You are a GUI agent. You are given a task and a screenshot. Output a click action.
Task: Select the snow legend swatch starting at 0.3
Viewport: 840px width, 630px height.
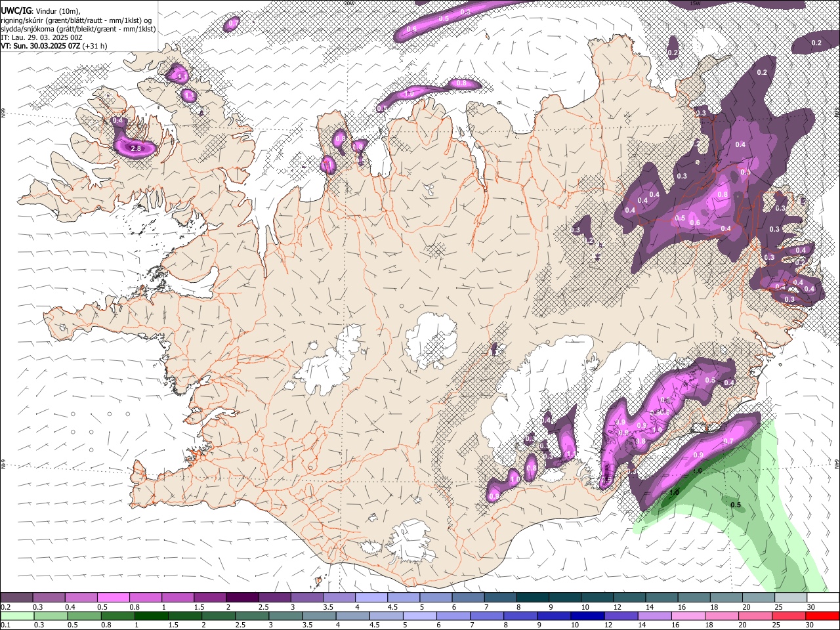(49, 597)
